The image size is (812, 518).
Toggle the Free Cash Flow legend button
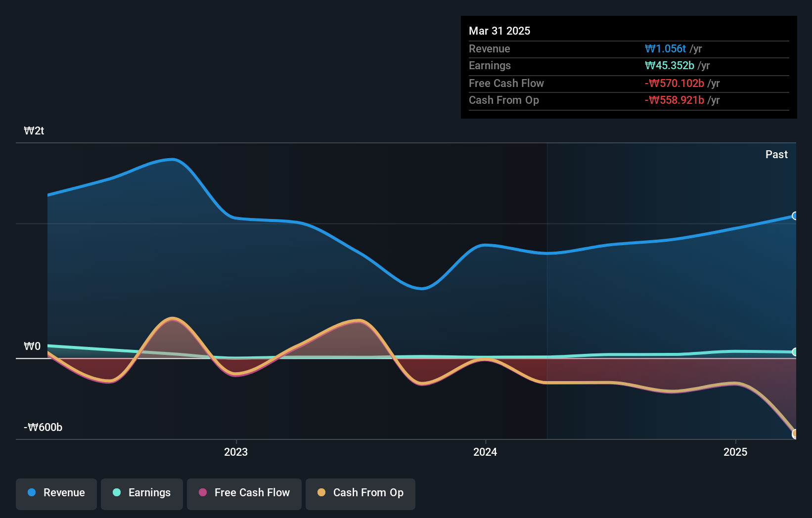pos(244,494)
